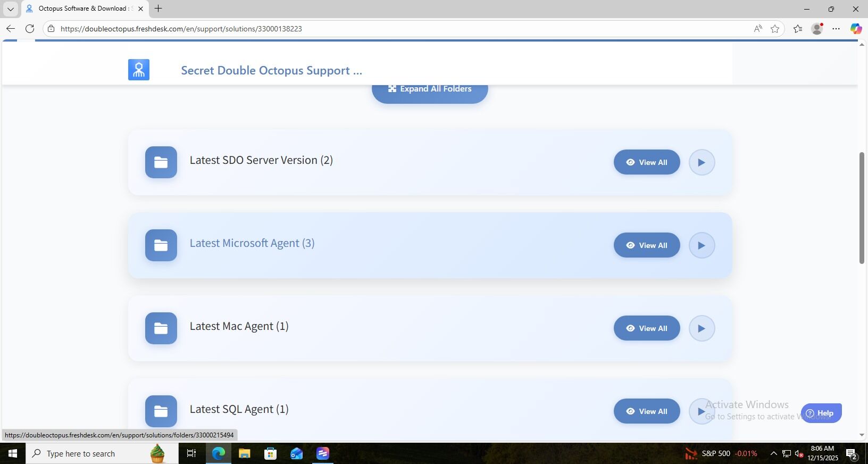Click View All for Latest SDO Server Version
868x464 pixels.
(x=647, y=162)
